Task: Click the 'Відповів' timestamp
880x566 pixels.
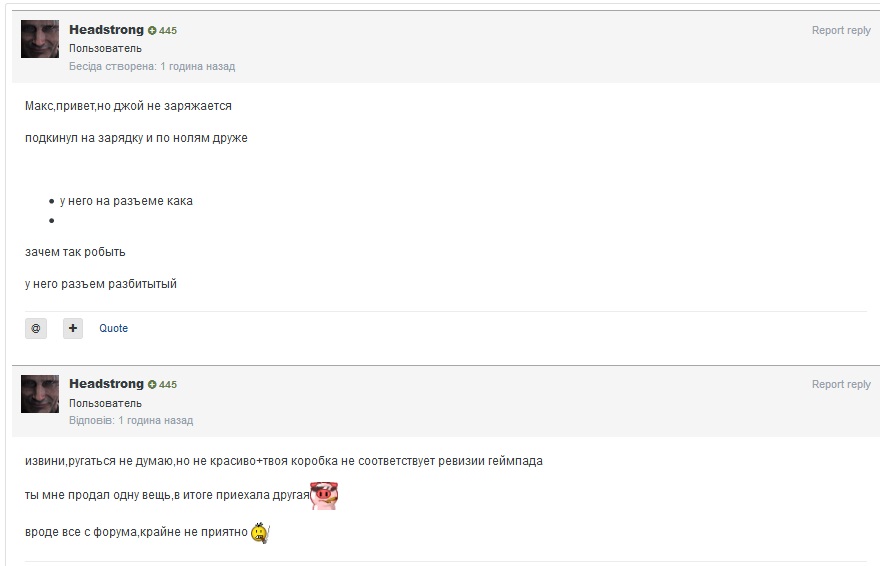Action: click(131, 421)
